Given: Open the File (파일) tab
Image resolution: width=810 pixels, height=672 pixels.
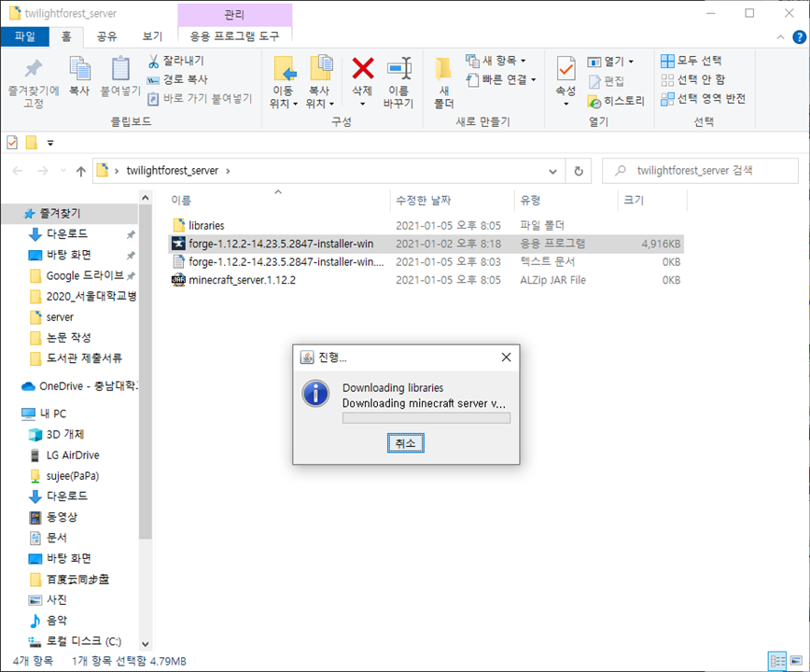Looking at the screenshot, I should pos(25,36).
